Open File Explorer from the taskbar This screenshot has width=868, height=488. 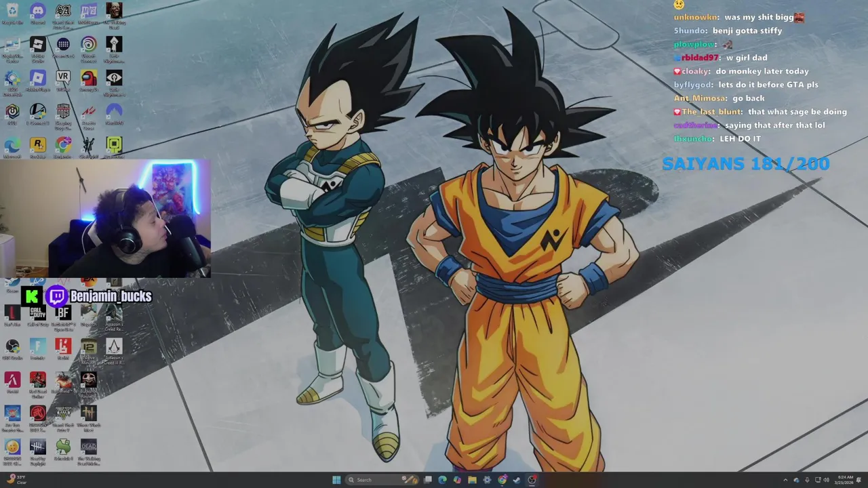472,480
